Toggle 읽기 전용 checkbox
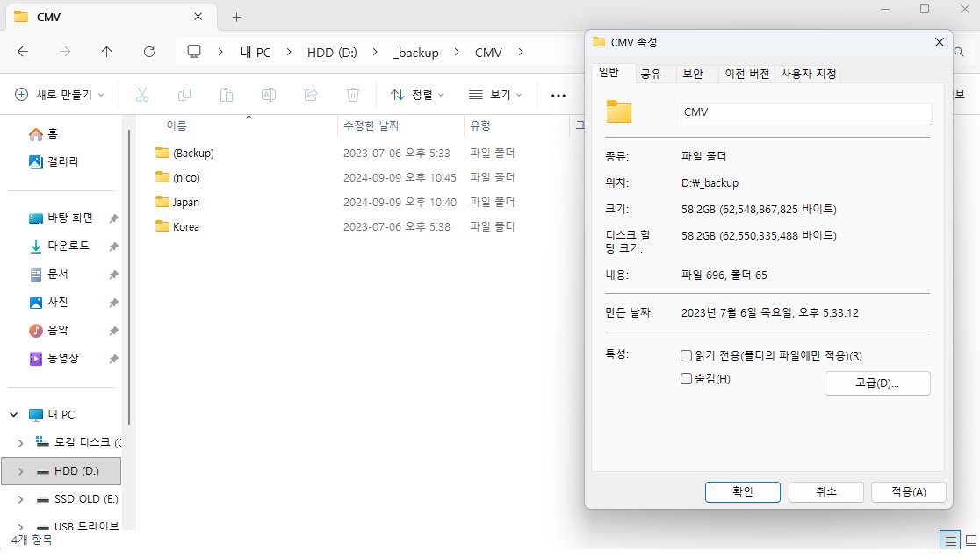Image resolution: width=980 pixels, height=558 pixels. click(686, 356)
